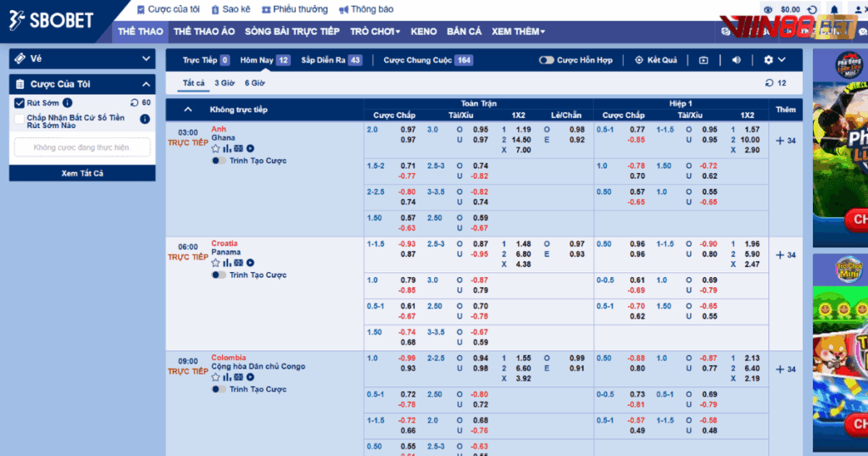Open SÒNG BÀI TRỰC TIẾP menu
Viewport: 868px width, 456px height.
coord(292,31)
